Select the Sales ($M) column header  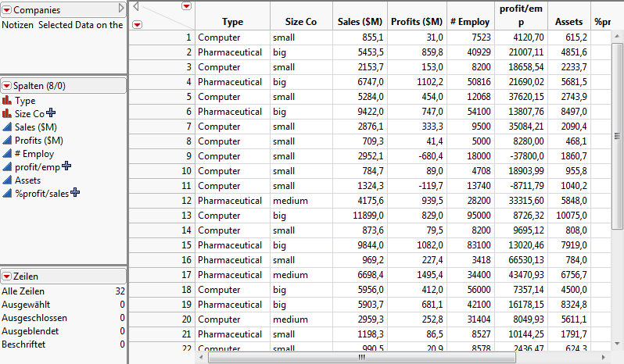[x=359, y=22]
